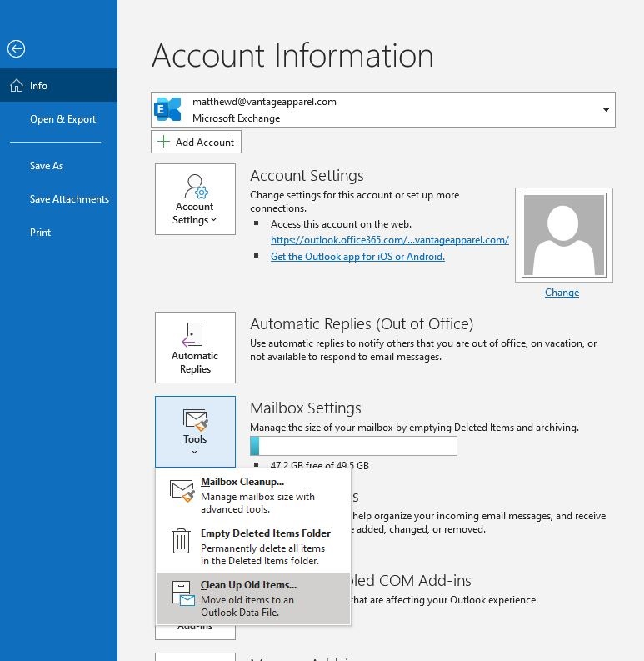This screenshot has width=644, height=661.
Task: Follow the Get the Outlook app link
Action: [x=357, y=257]
